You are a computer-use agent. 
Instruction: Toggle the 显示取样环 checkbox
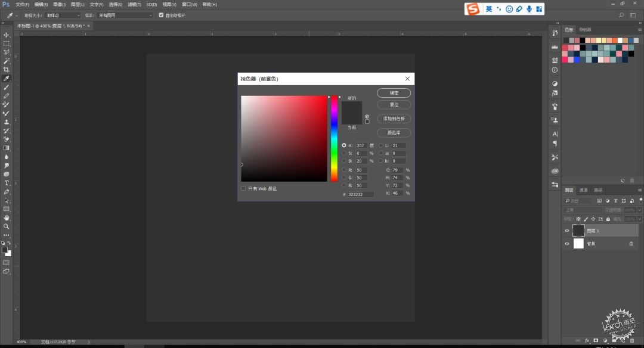(161, 15)
